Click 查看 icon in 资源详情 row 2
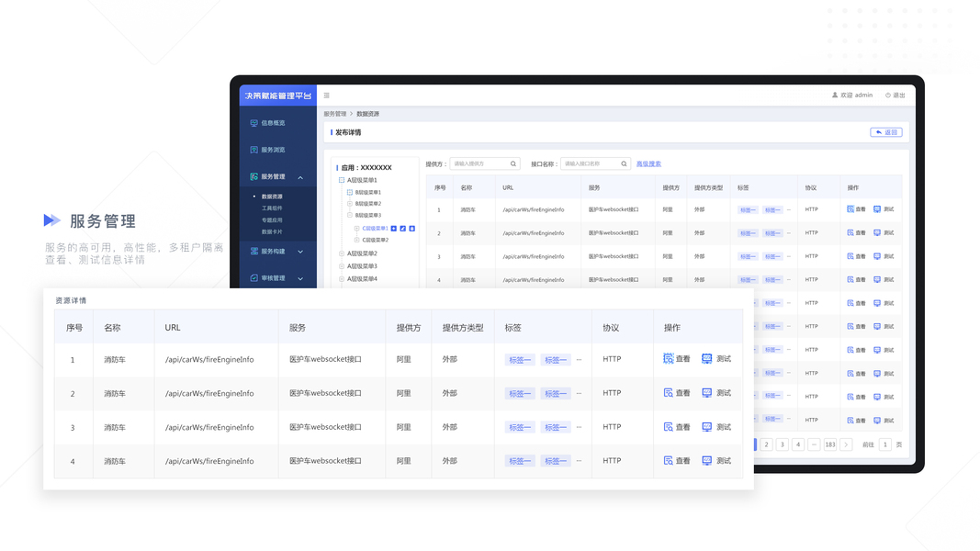980x551 pixels. click(668, 393)
